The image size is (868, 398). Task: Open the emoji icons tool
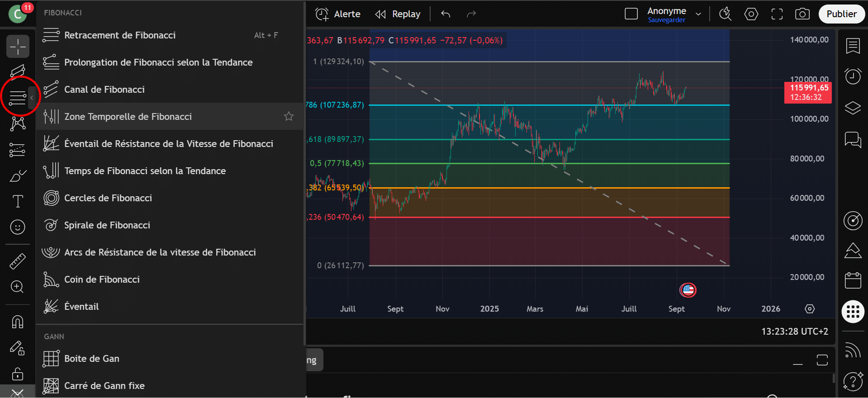pyautogui.click(x=18, y=227)
